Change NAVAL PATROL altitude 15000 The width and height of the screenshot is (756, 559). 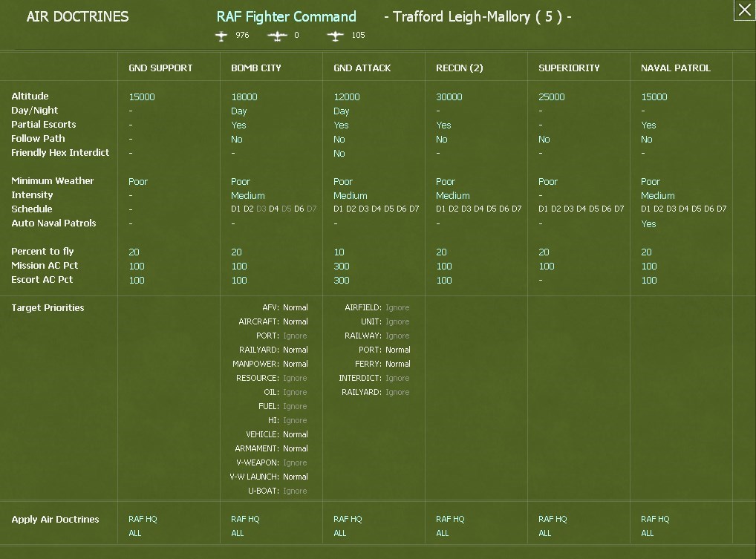click(654, 97)
